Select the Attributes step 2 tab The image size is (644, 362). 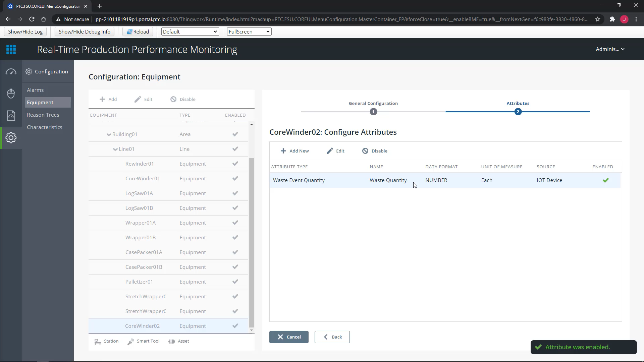pyautogui.click(x=518, y=112)
